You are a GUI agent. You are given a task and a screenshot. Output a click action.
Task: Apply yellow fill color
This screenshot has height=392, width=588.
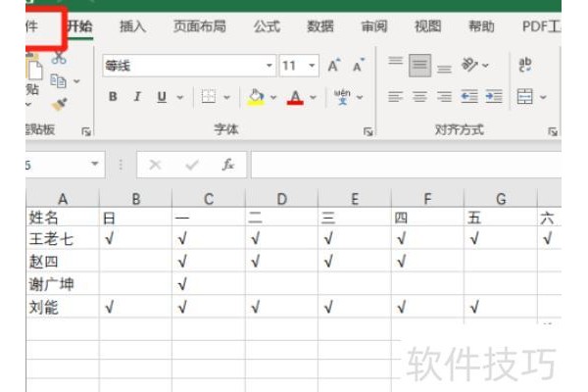[256, 97]
